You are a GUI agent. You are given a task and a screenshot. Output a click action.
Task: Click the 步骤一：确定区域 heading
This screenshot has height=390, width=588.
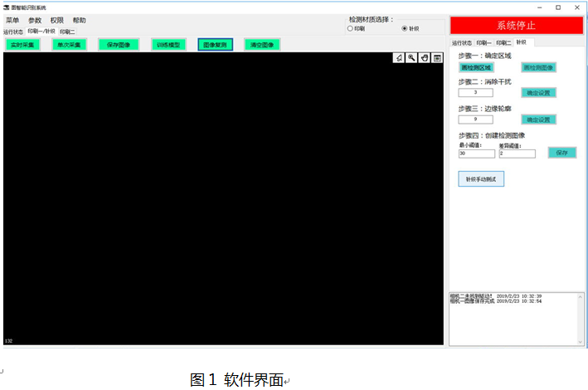[x=485, y=56]
